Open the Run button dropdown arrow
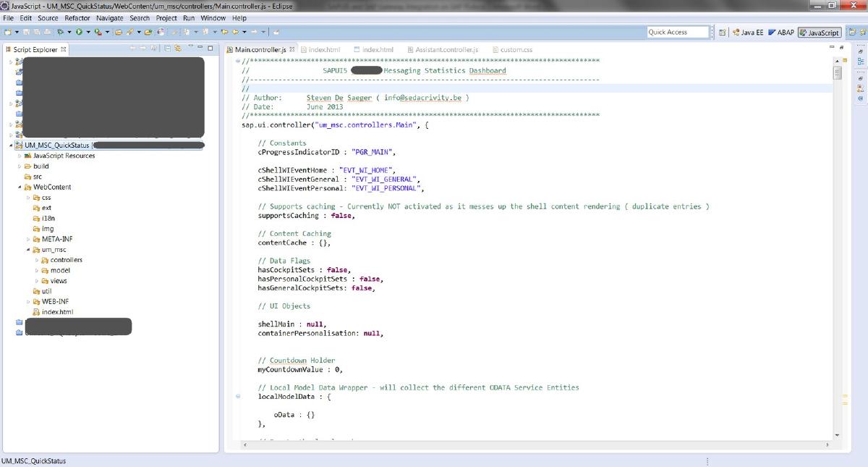This screenshot has width=868, height=467. pos(88,32)
